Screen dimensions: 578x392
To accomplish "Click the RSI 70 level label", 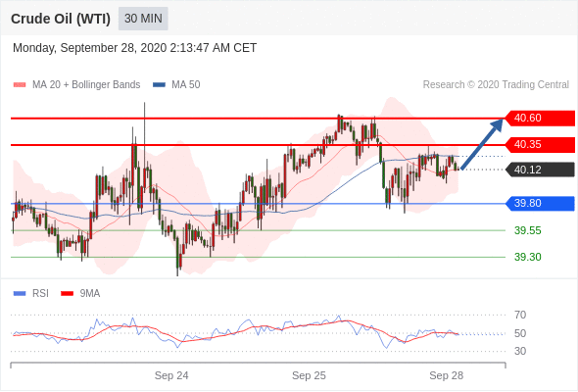I will pyautogui.click(x=520, y=315).
